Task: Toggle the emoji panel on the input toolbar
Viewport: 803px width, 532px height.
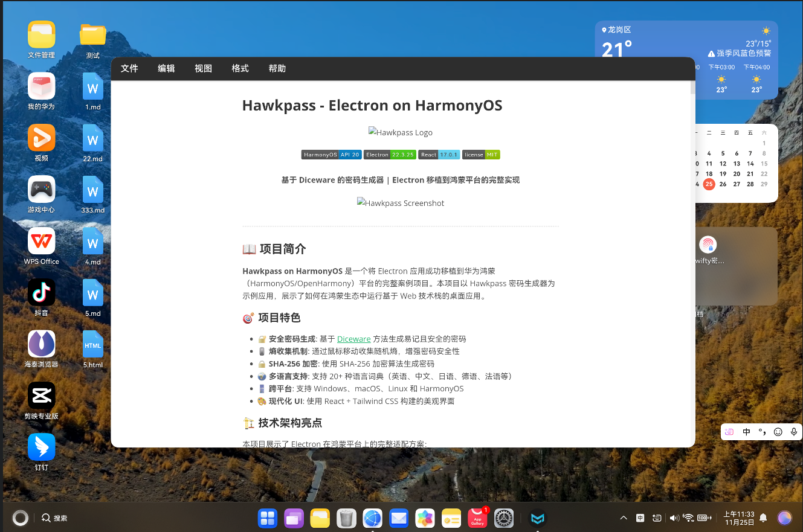Action: pos(778,432)
